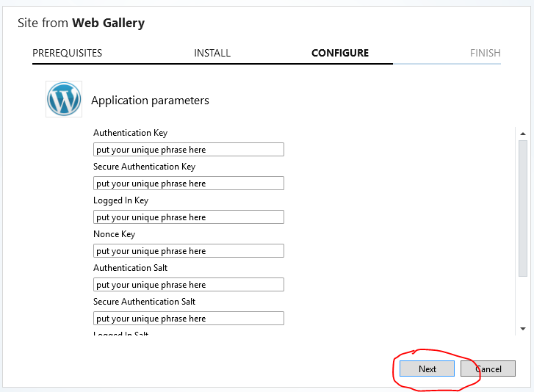Screen dimensions: 534x392
Task: Focus the Authentication Salt input box
Action: pyautogui.click(x=188, y=285)
